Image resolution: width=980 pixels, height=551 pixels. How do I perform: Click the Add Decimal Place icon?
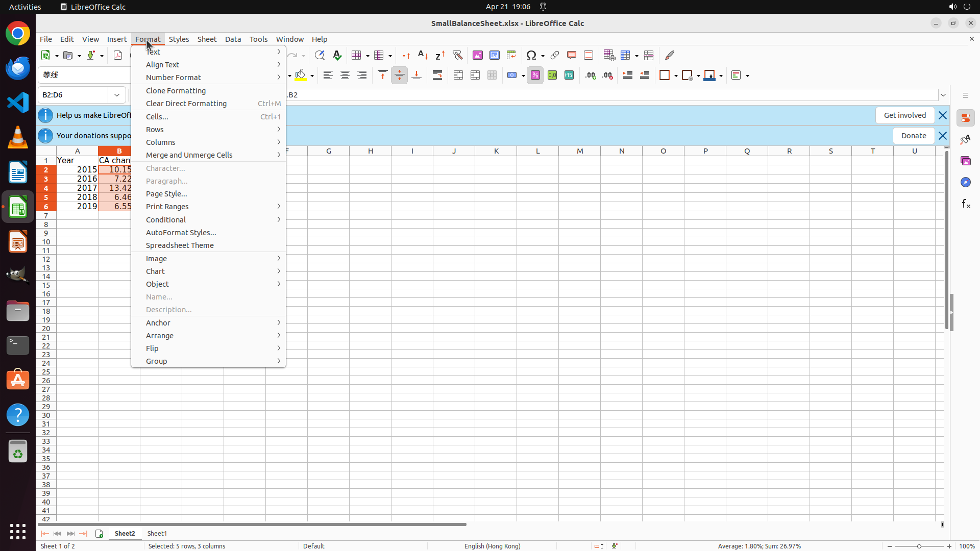pos(591,76)
